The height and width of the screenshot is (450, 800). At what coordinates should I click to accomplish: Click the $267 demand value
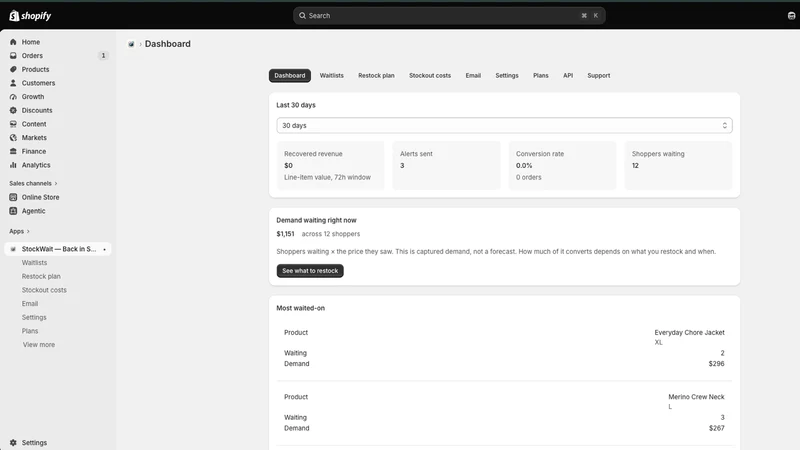pyautogui.click(x=716, y=428)
